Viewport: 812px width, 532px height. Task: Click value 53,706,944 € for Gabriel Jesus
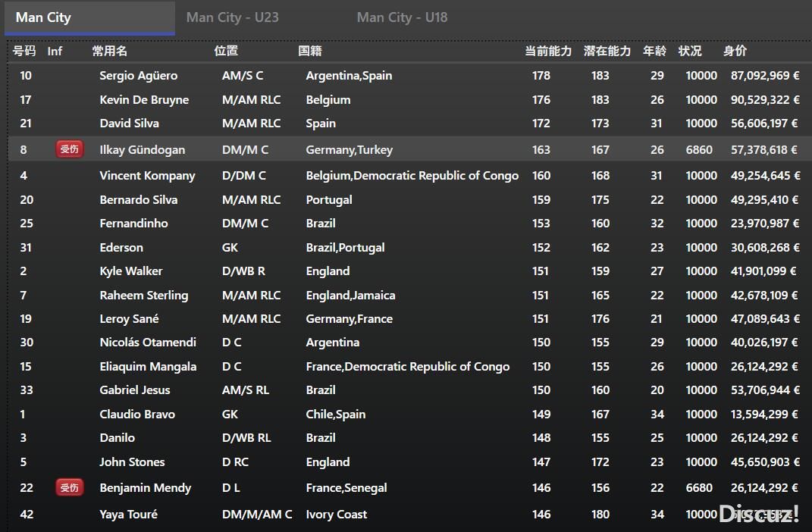765,390
